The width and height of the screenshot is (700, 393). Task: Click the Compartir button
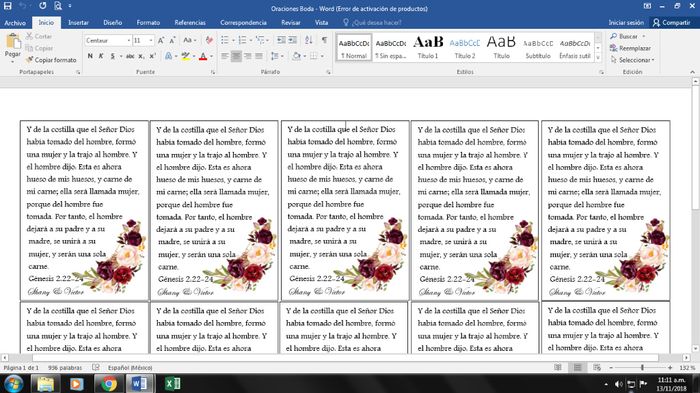(x=671, y=22)
